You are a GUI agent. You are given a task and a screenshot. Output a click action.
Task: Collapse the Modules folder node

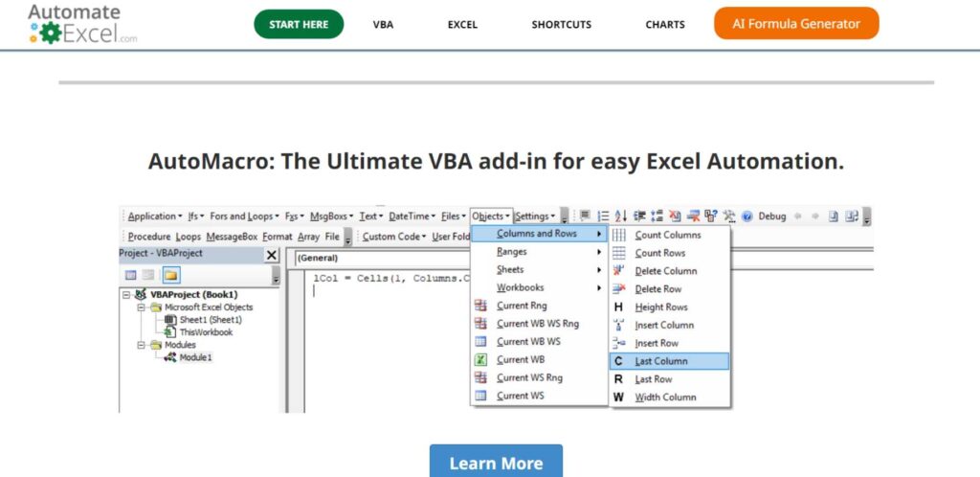point(142,345)
